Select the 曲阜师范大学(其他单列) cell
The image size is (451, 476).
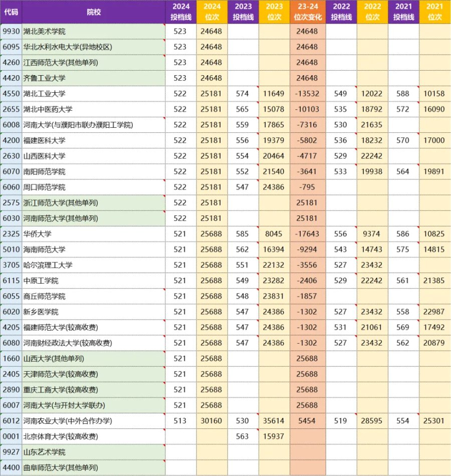click(94, 467)
